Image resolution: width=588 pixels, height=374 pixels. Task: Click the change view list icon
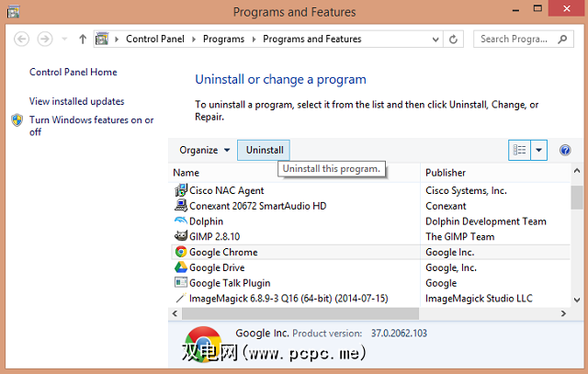tap(519, 150)
